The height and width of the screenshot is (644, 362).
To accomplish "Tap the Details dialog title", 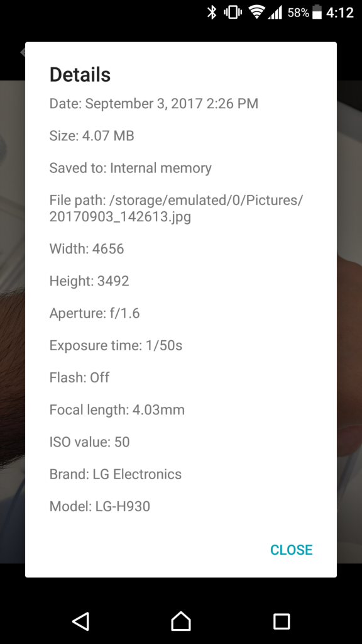I will coord(80,75).
